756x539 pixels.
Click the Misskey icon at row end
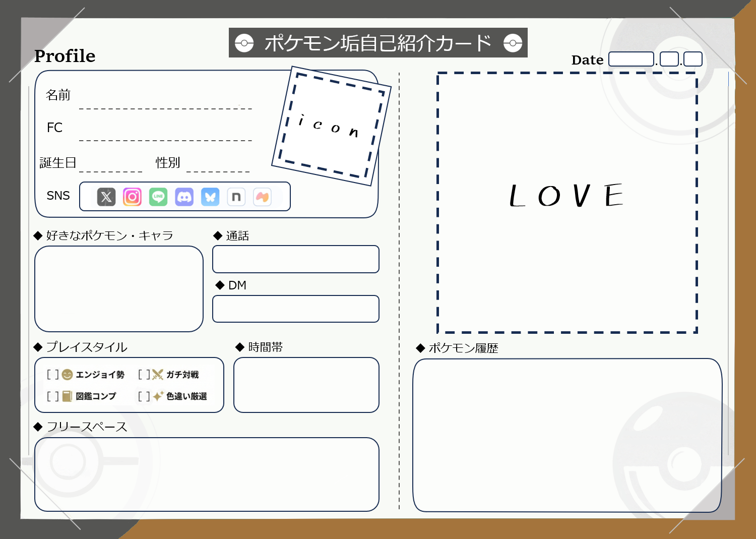pyautogui.click(x=262, y=197)
